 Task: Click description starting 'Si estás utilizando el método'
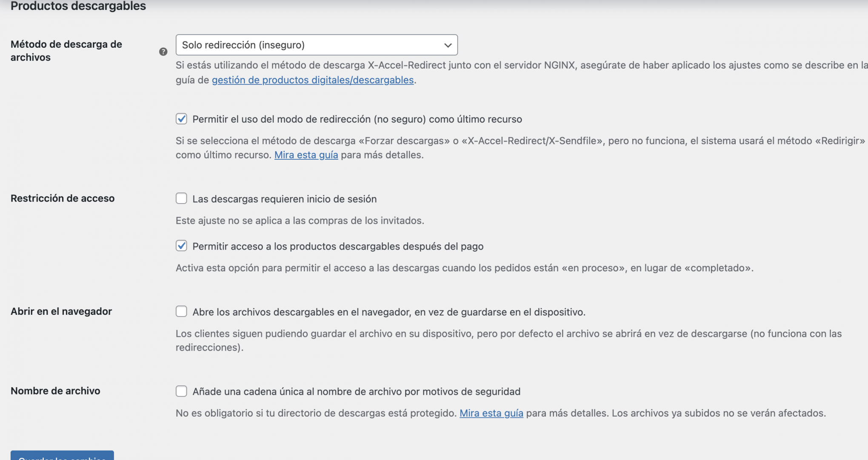pyautogui.click(x=522, y=72)
